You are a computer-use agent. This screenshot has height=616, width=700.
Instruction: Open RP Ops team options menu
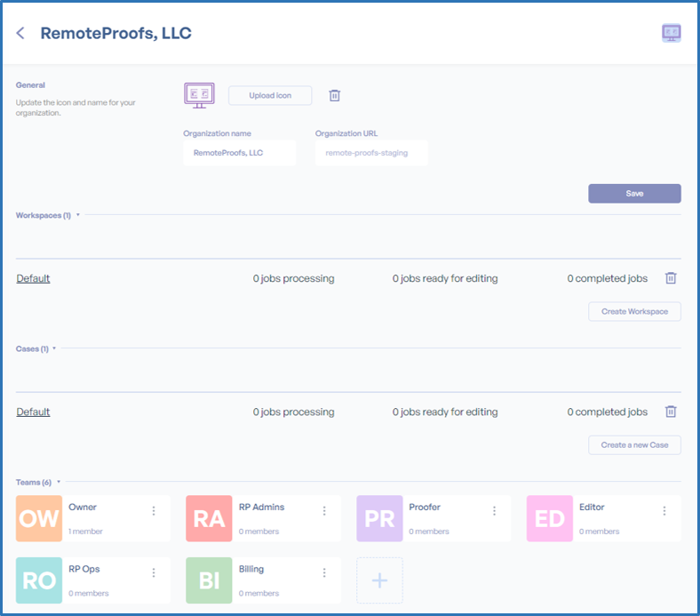[154, 572]
